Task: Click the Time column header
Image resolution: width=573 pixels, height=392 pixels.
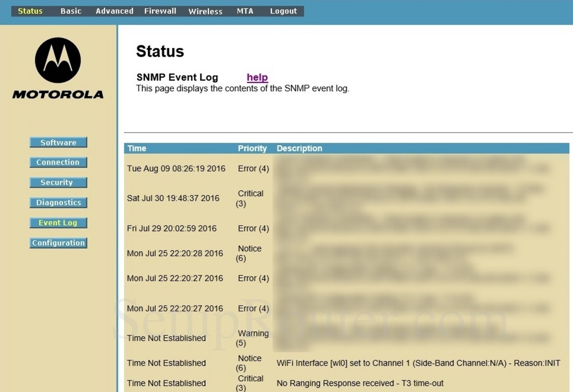Action: click(137, 148)
